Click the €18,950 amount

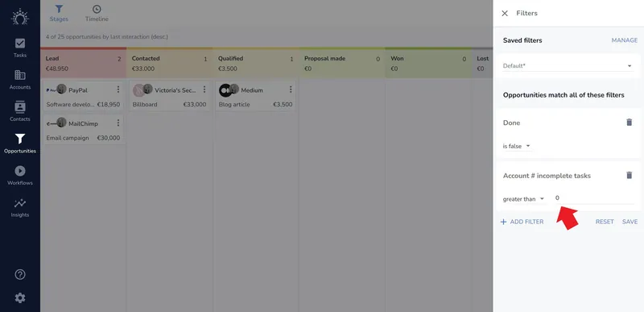pyautogui.click(x=109, y=105)
